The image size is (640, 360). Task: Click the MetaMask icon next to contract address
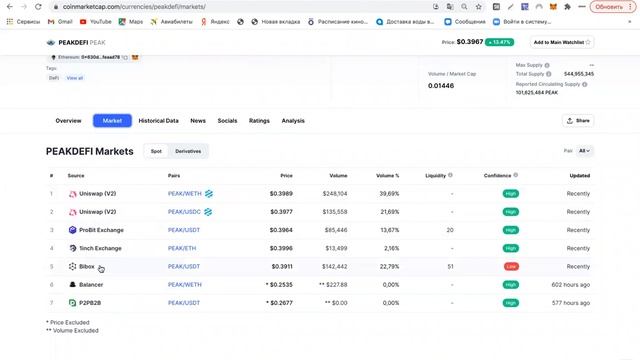pyautogui.click(x=135, y=57)
